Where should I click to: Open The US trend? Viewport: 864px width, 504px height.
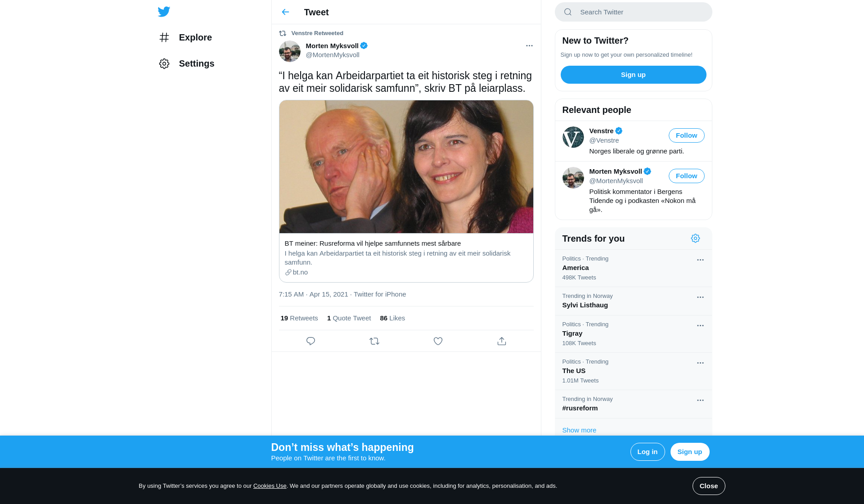(634, 371)
